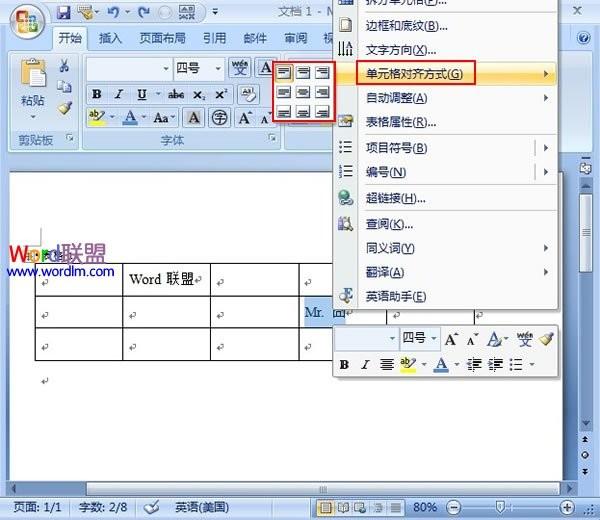Click the Office button logo
The height and width of the screenshot is (520, 600).
27,22
